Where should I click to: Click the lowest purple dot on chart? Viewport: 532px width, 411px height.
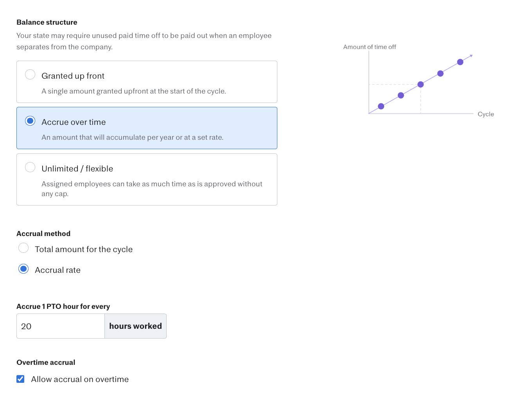[381, 106]
